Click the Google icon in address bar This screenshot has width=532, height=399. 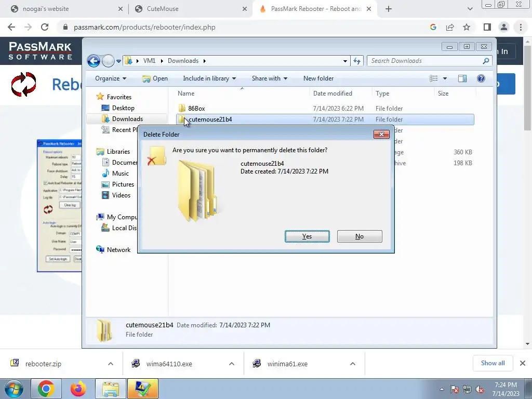tap(433, 27)
